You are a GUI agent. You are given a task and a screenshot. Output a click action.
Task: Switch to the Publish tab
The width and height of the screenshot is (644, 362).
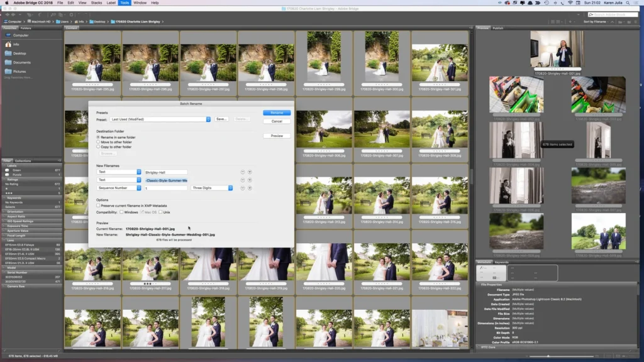point(498,28)
